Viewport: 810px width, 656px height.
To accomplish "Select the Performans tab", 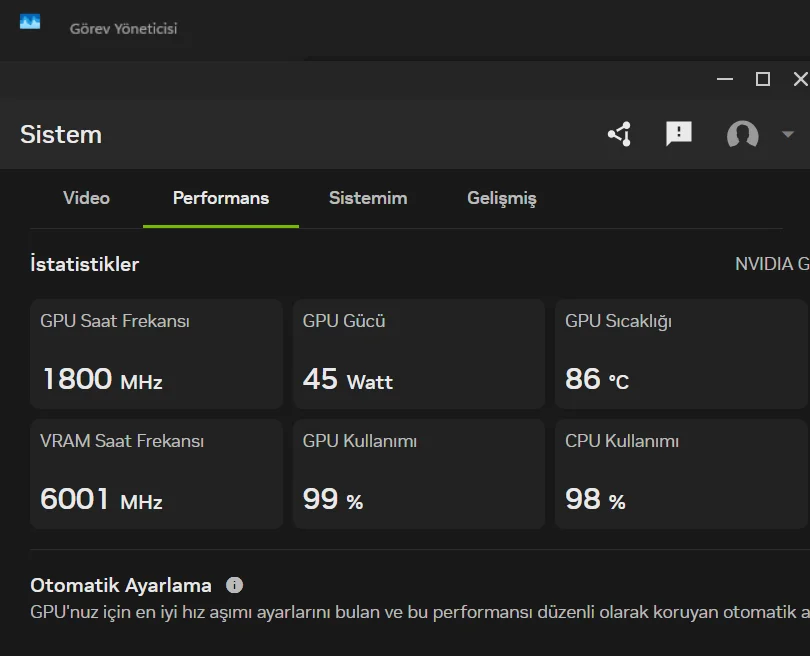I will click(221, 198).
